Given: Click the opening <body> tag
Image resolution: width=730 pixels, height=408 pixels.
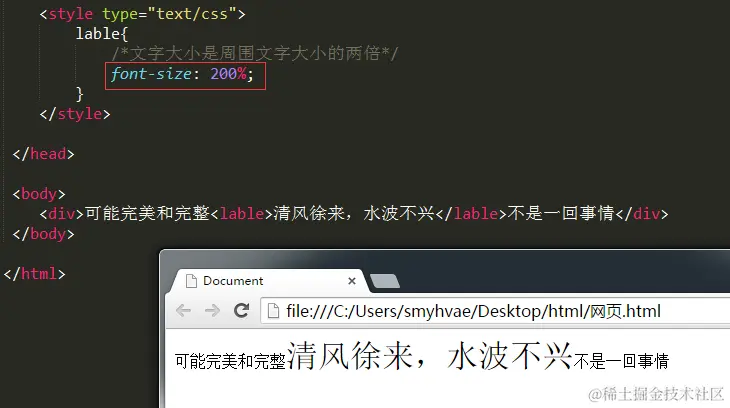Looking at the screenshot, I should pos(39,194).
